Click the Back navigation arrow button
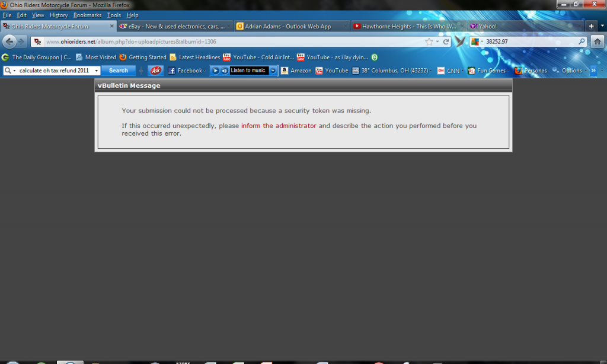The width and height of the screenshot is (607, 364). click(9, 41)
